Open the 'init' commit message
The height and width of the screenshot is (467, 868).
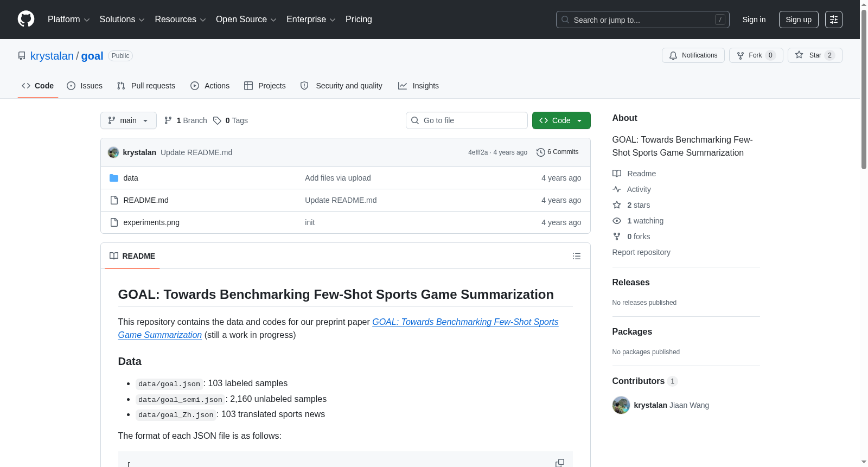pos(310,222)
